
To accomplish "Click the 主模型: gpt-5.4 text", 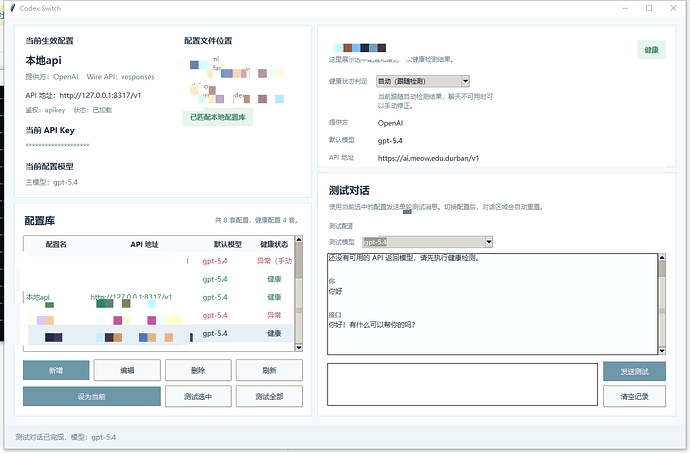I will click(x=51, y=182).
